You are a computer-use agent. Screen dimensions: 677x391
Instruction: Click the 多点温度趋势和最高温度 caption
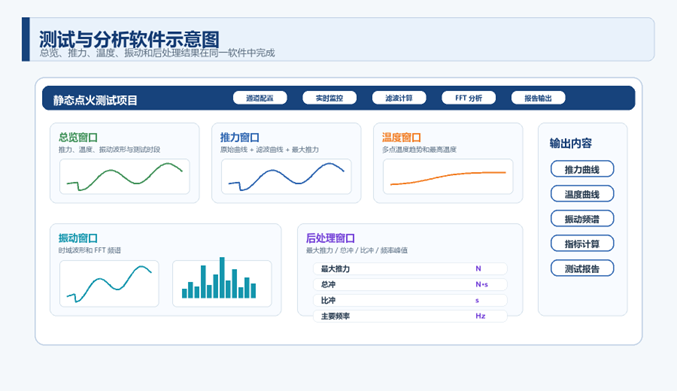click(419, 149)
